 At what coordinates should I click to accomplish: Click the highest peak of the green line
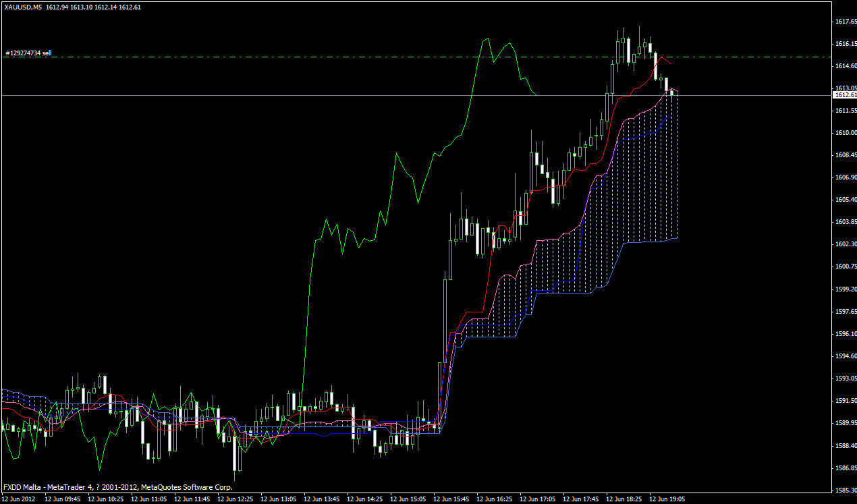click(485, 39)
